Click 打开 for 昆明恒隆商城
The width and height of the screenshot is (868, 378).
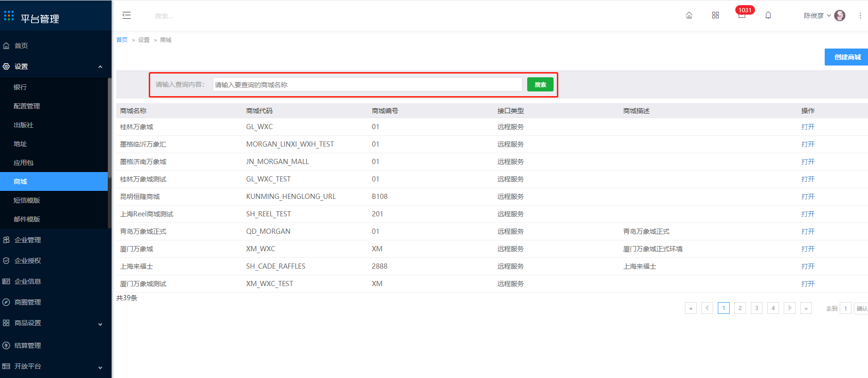808,197
